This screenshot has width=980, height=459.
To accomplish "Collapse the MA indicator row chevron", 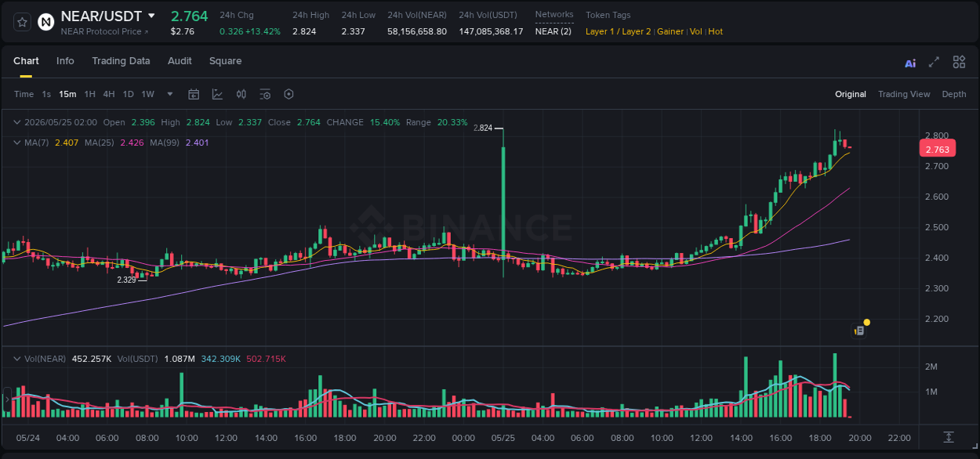I will [16, 143].
